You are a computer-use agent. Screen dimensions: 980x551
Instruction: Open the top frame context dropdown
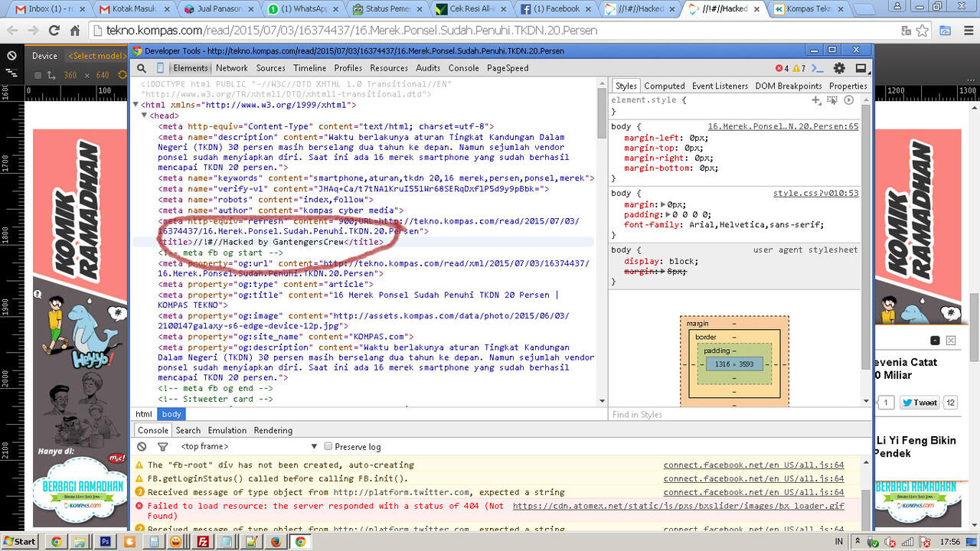(x=249, y=446)
